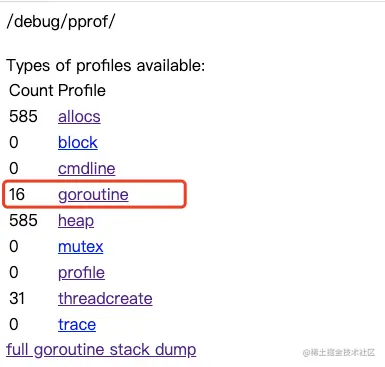View the heap profile
The width and height of the screenshot is (385, 367).
coord(76,221)
